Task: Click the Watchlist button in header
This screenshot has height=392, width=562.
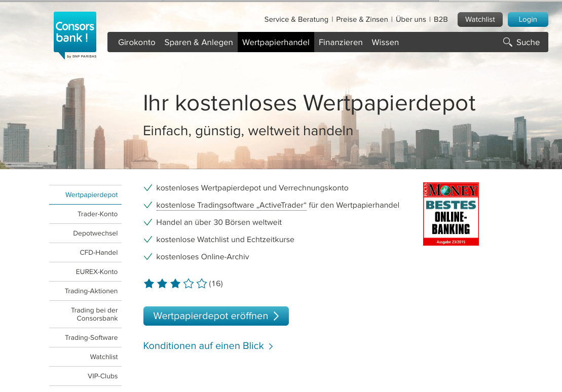Action: pos(480,19)
